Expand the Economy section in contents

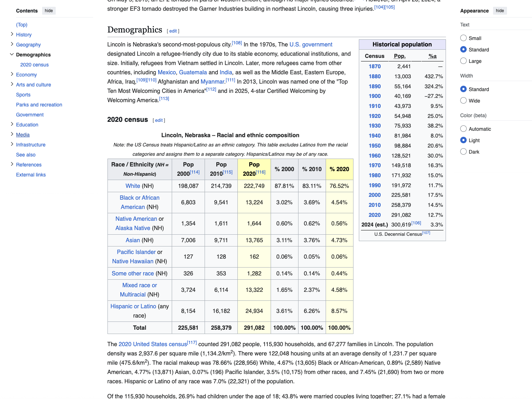click(x=12, y=74)
